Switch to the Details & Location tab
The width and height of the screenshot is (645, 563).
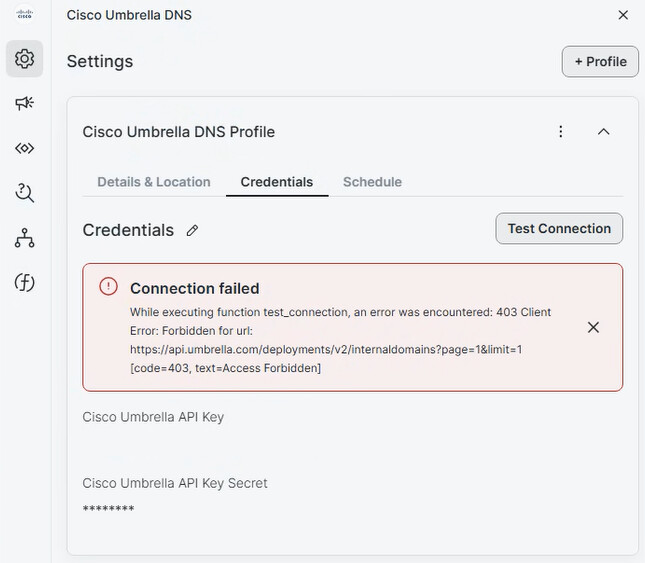pos(154,182)
